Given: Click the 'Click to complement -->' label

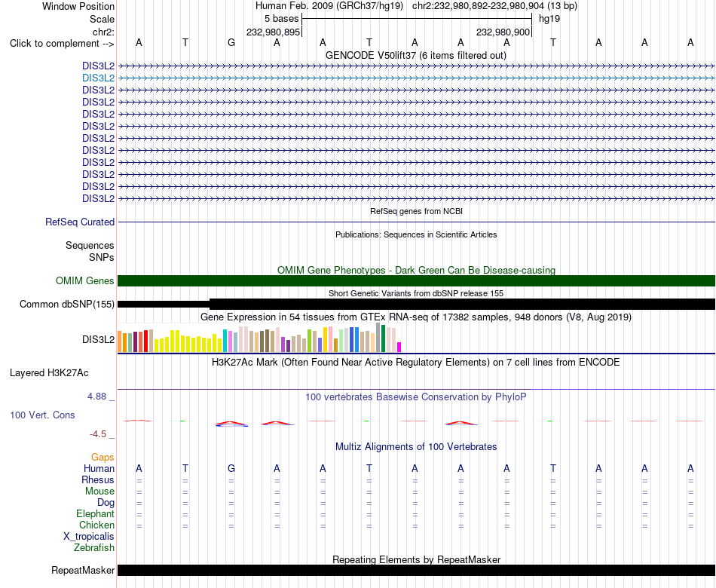Looking at the screenshot, I should coord(62,44).
